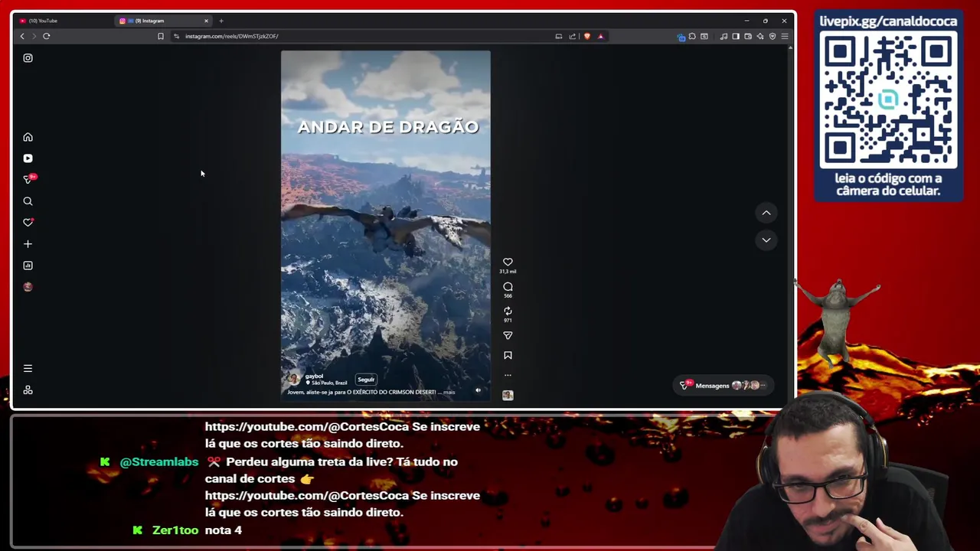Open direct messages from the sidebar
This screenshot has width=980, height=551.
pyautogui.click(x=28, y=179)
